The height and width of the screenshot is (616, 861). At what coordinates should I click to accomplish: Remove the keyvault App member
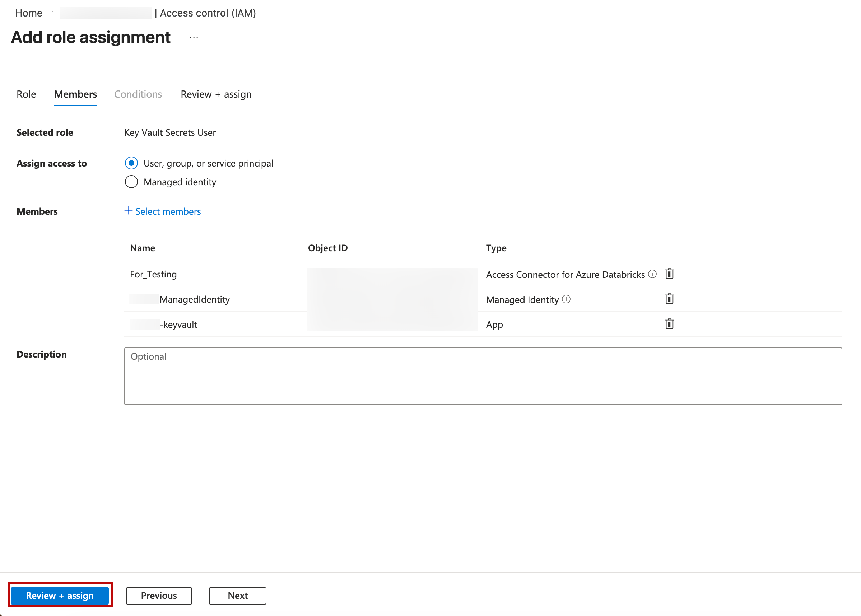[x=670, y=324]
